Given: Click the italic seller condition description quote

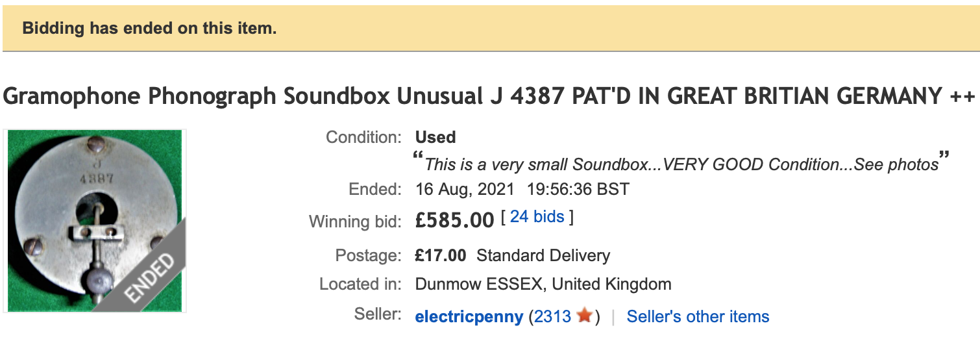Looking at the screenshot, I should (681, 164).
